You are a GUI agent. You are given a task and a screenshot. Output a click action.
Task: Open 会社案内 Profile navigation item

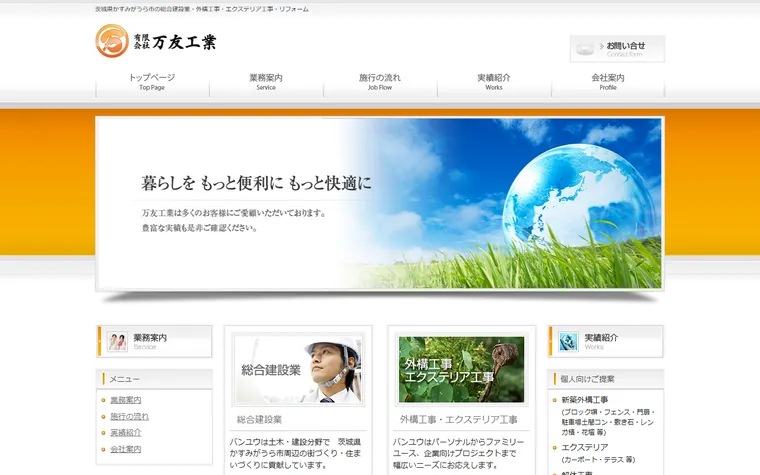608,82
